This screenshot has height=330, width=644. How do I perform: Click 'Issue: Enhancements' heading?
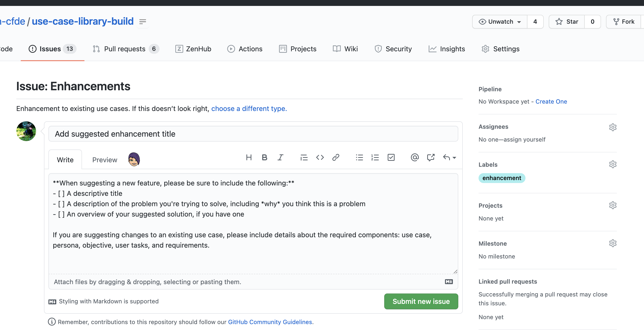(x=73, y=86)
